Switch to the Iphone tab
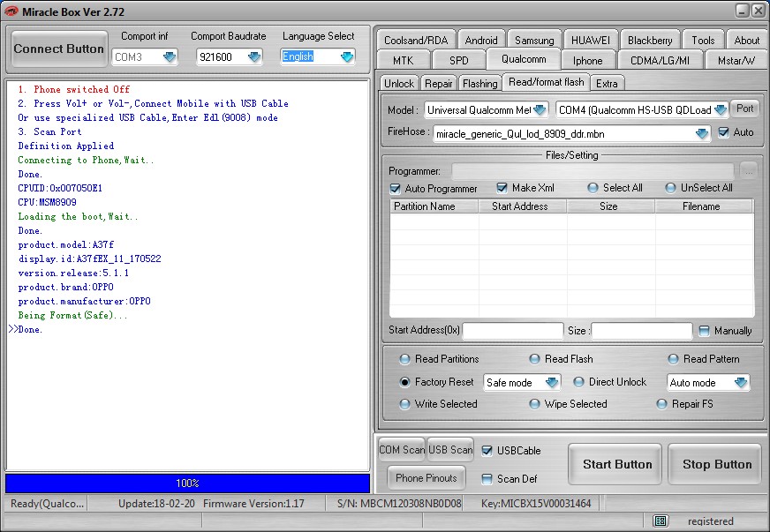 click(x=588, y=60)
